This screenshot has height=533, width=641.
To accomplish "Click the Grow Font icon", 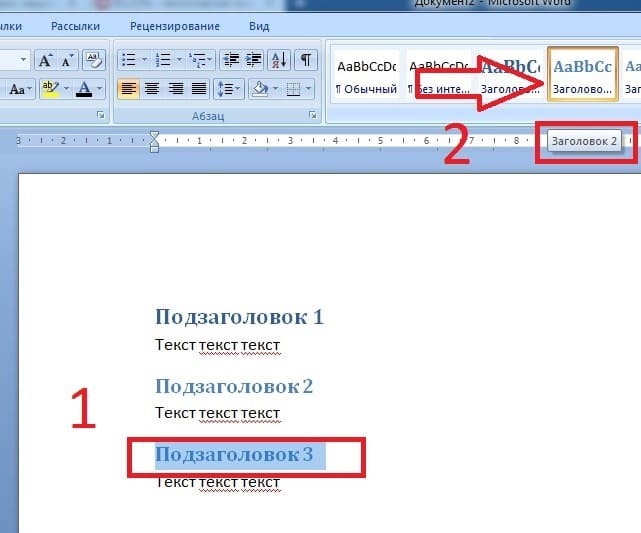I will (x=45, y=60).
